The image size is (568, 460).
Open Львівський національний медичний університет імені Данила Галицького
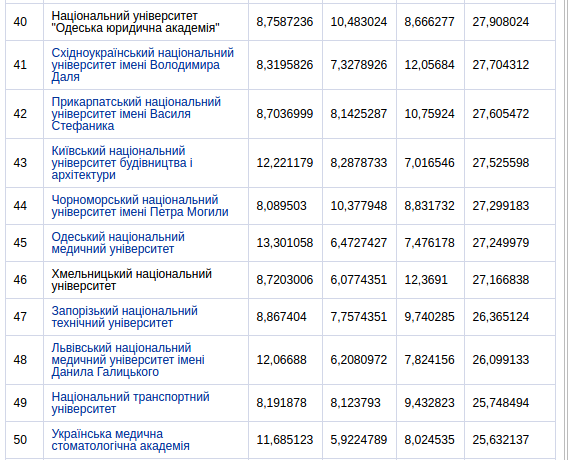pos(128,360)
